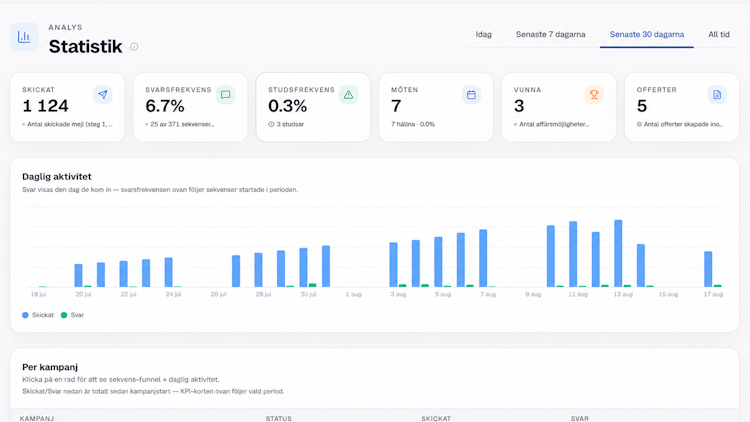Click the calendar icon on Möten card

click(x=471, y=95)
